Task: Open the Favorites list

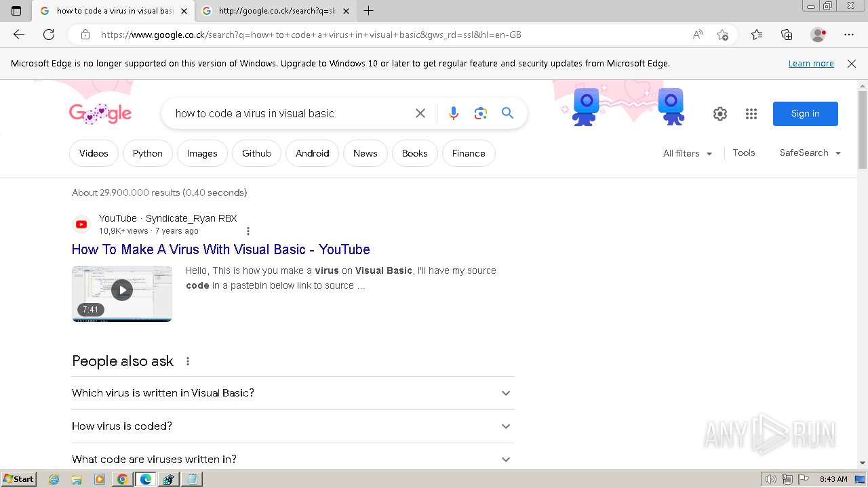Action: tap(757, 35)
